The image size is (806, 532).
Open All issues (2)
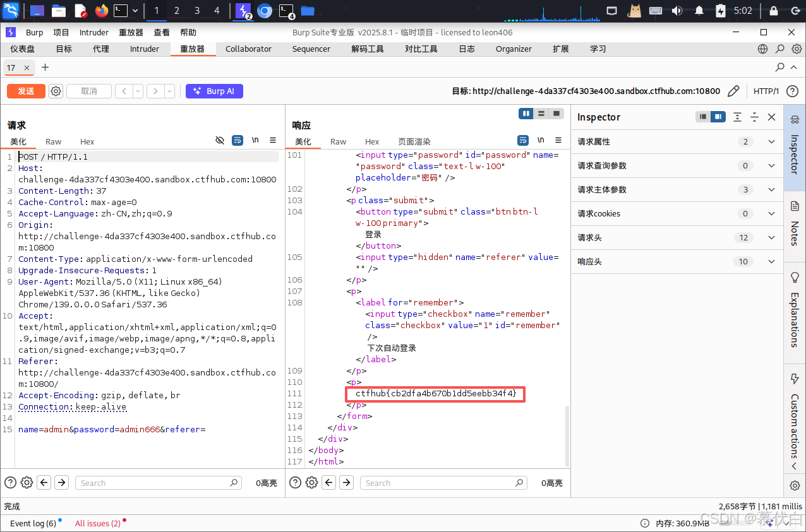(98, 523)
